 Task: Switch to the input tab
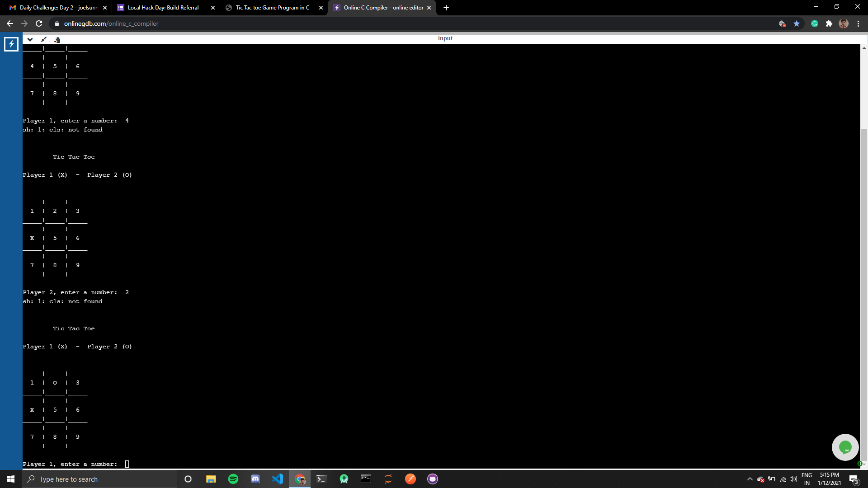(445, 38)
